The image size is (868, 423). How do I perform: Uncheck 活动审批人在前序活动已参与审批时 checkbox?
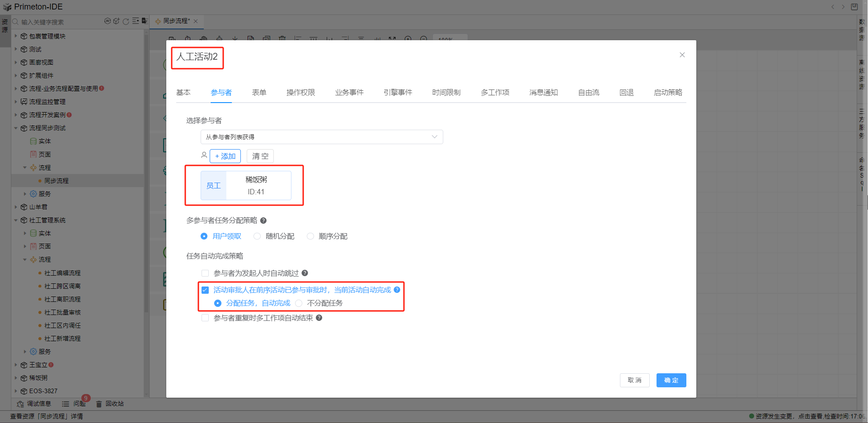point(205,290)
